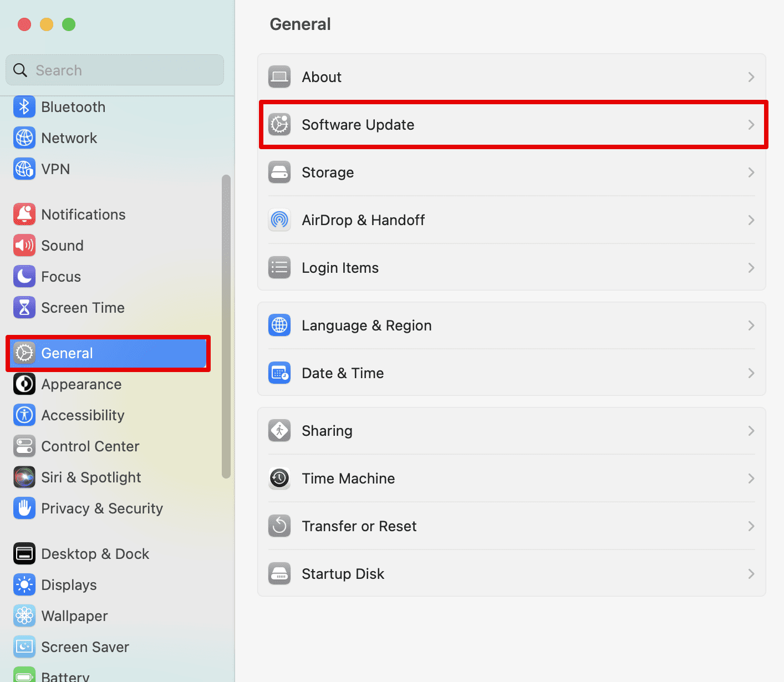Click the Network globe icon
784x682 pixels.
tap(24, 138)
